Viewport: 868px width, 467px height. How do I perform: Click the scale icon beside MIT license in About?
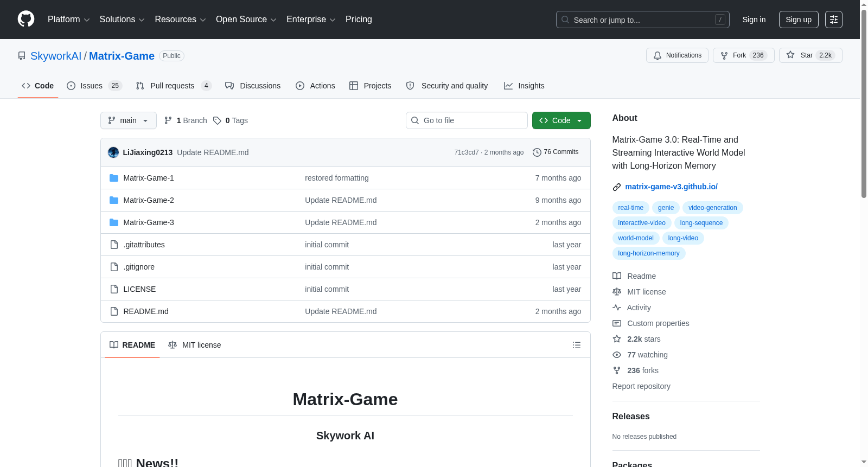[x=617, y=292]
